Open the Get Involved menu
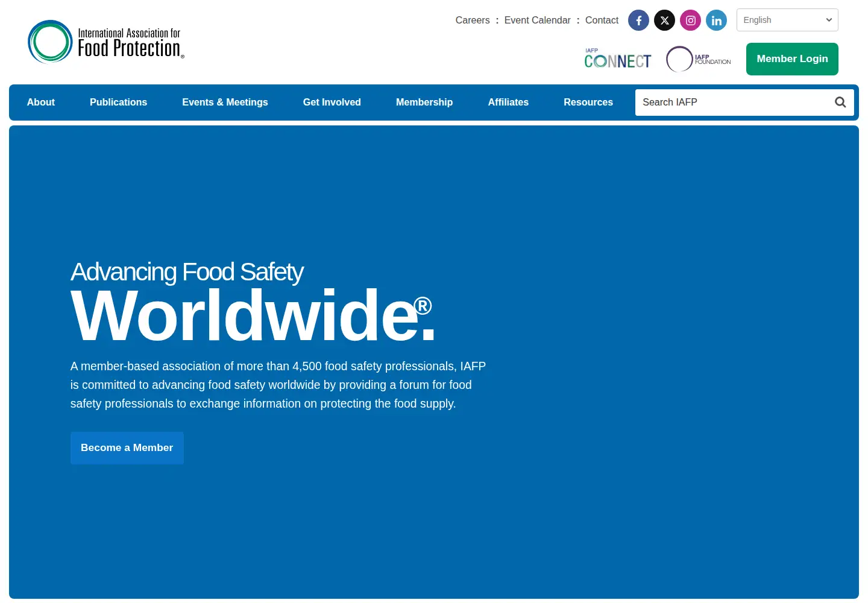The width and height of the screenshot is (868, 603). click(332, 103)
